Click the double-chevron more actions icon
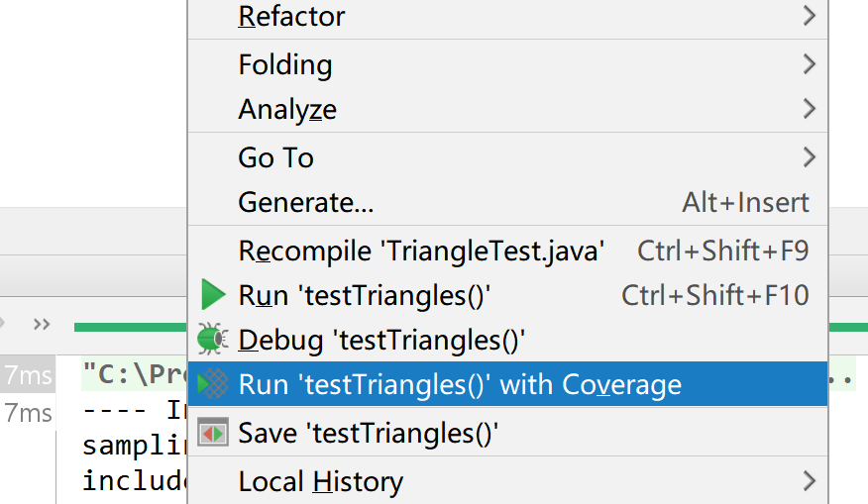This screenshot has height=504, width=868. coord(42,324)
